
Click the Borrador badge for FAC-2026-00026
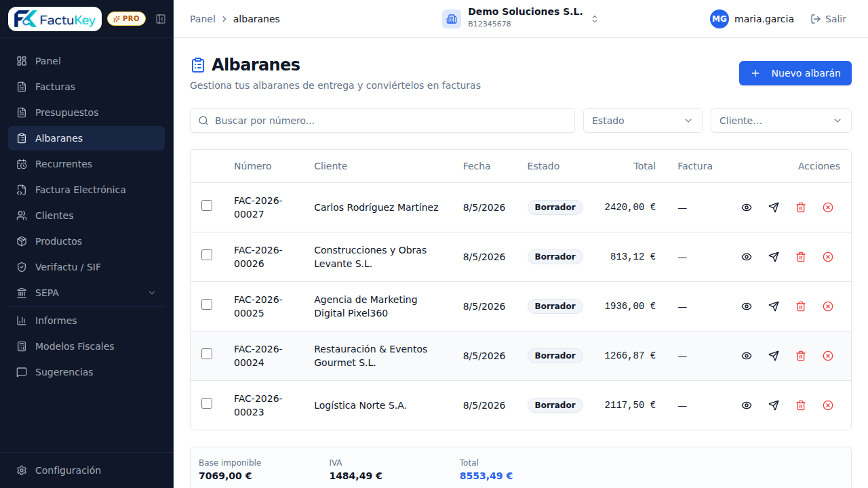pyautogui.click(x=555, y=257)
